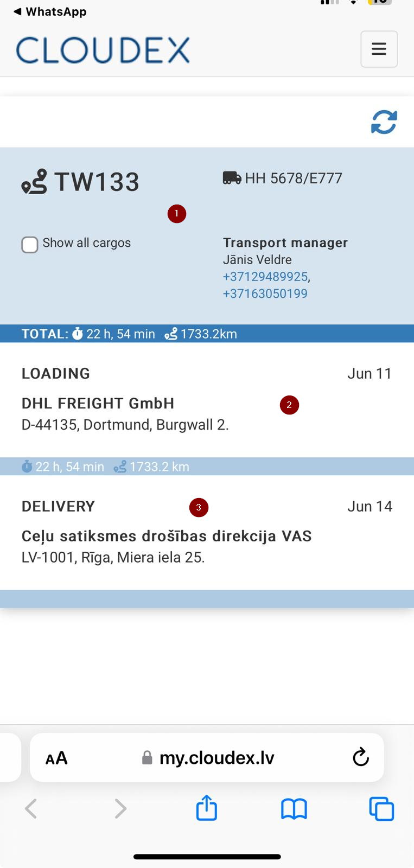Viewport: 414px width, 868px height.
Task: Tap the truck icon next to HH 5678/E777
Action: click(232, 178)
